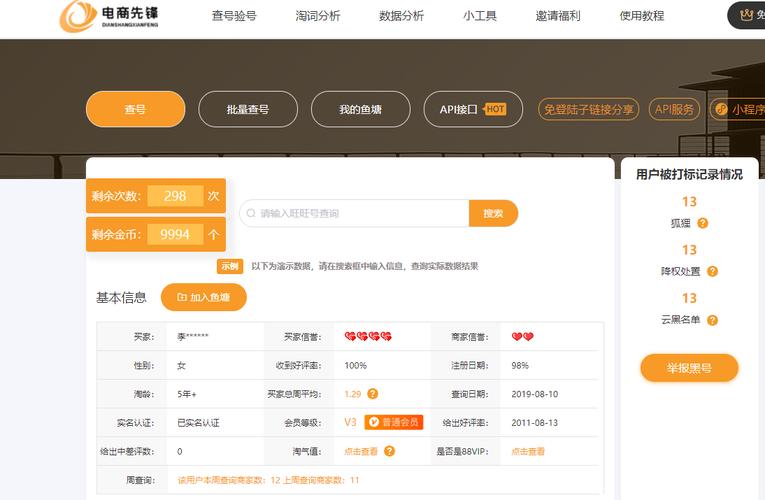The image size is (765, 500).
Task: Click folder icon in 加入鱼塘 button
Action: point(182,297)
